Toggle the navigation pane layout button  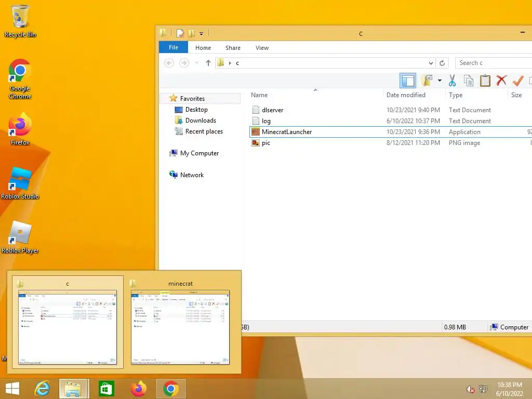(408, 81)
